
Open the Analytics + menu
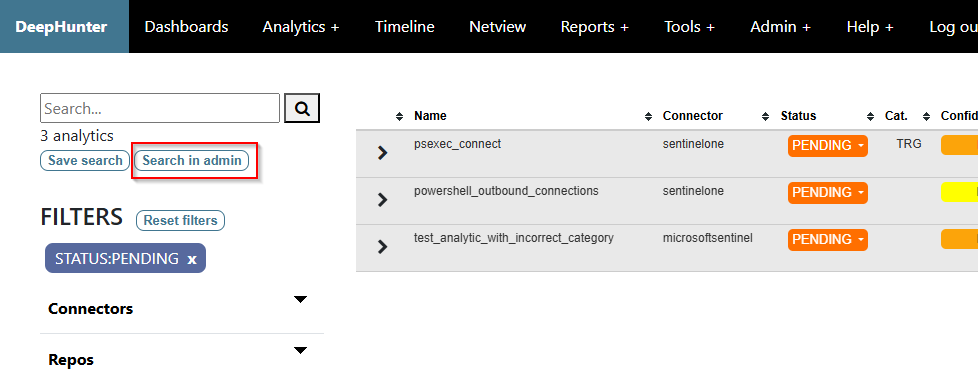click(301, 27)
